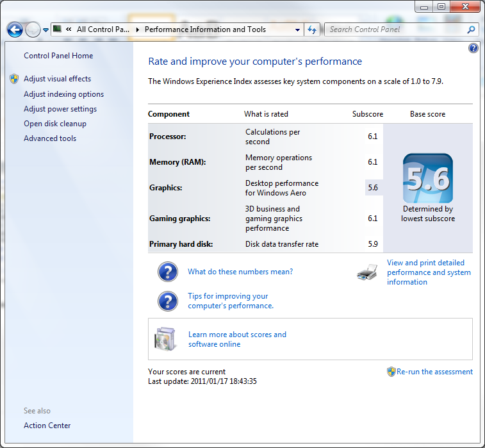This screenshot has width=485, height=448.
Task: Go back with the blue Back arrow
Action: [15, 30]
